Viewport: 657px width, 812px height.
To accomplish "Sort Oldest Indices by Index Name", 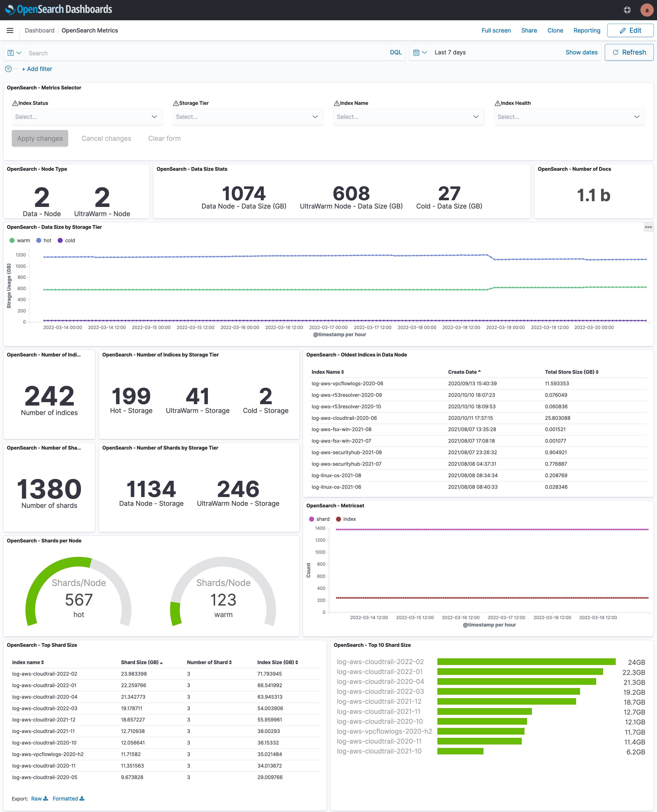I will point(328,372).
